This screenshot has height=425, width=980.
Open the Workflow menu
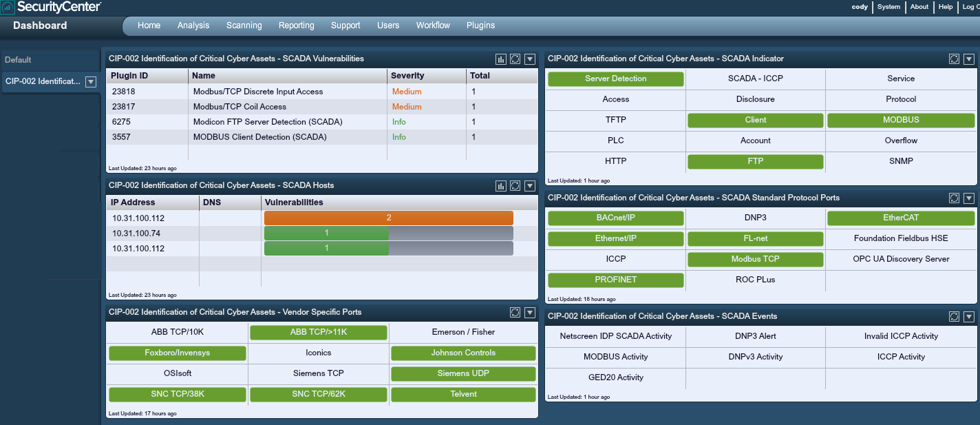(x=433, y=25)
